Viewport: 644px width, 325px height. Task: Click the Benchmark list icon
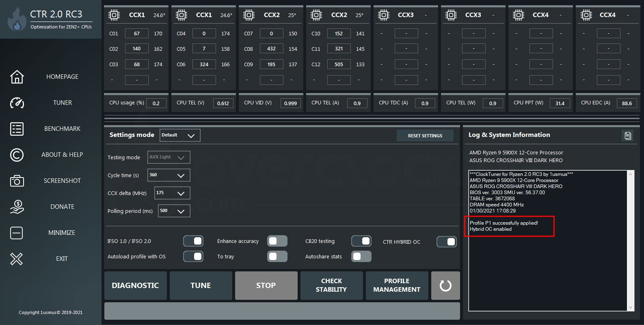click(17, 129)
